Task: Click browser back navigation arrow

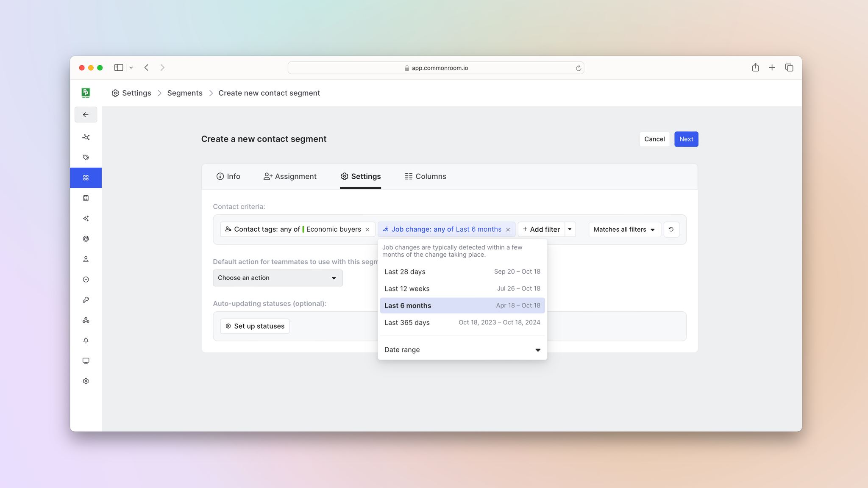Action: click(146, 68)
